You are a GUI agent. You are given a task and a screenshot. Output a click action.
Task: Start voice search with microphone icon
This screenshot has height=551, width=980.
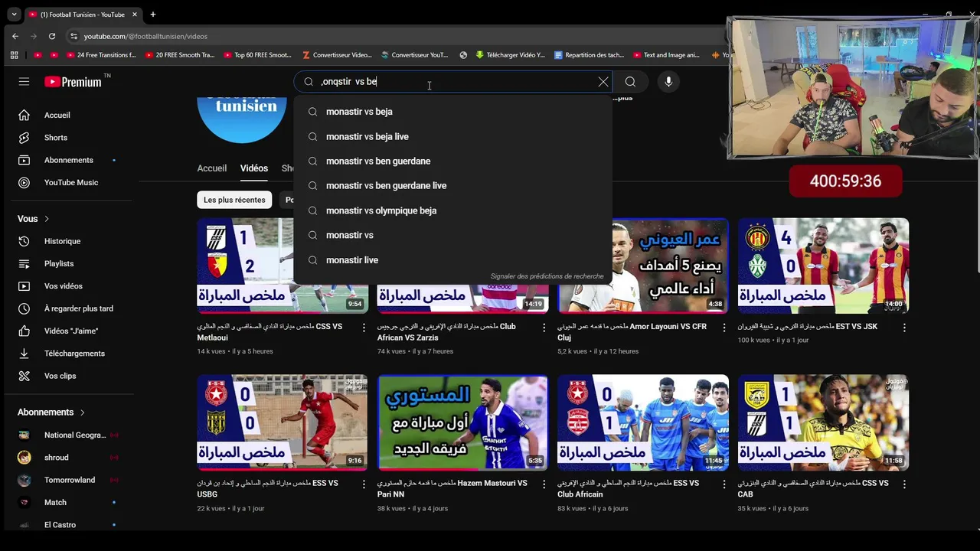(x=668, y=82)
